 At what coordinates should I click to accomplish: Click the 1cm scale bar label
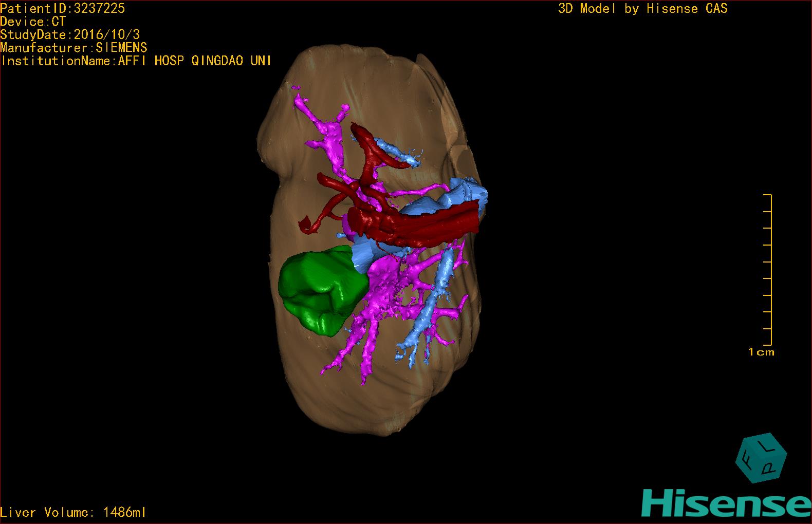tap(761, 352)
